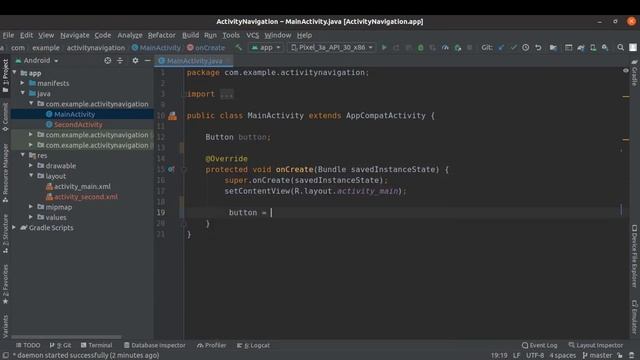This screenshot has width=640, height=360.
Task: Open the Event Log
Action: click(539, 345)
